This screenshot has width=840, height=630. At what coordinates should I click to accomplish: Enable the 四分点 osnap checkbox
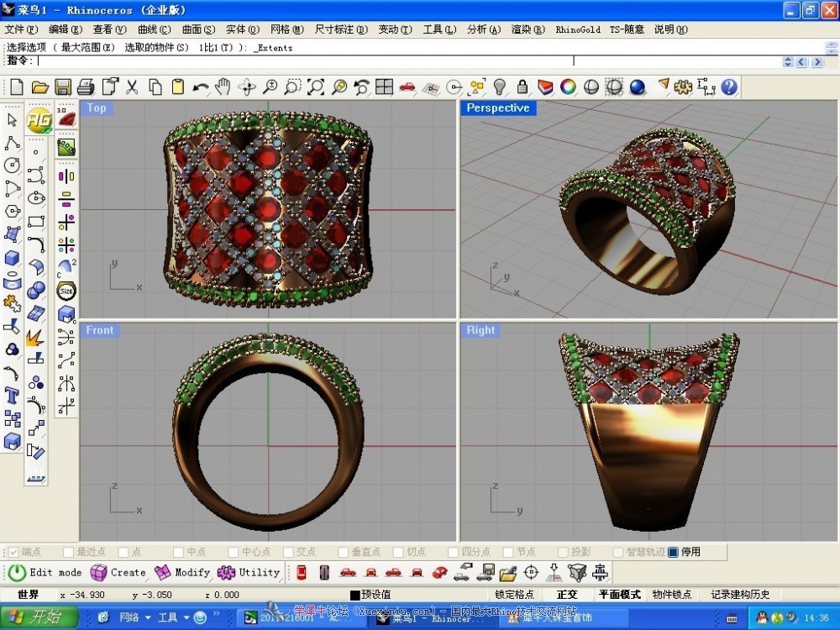coord(454,552)
